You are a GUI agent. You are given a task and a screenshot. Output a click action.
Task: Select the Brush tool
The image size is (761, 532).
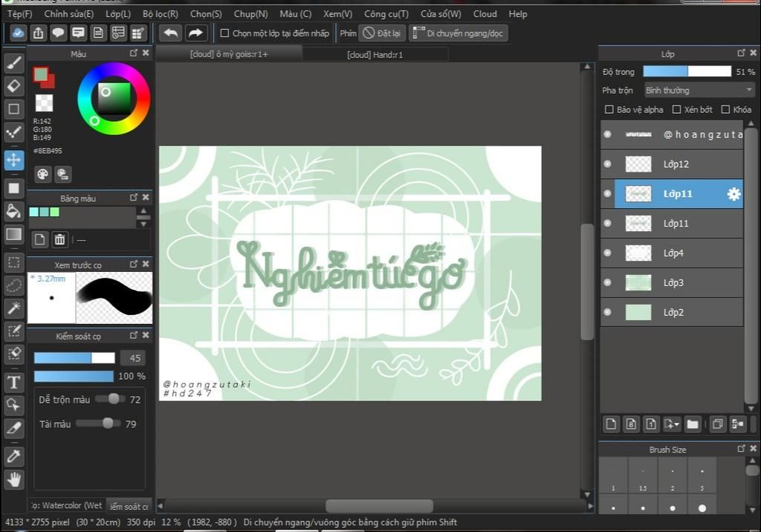pyautogui.click(x=14, y=62)
